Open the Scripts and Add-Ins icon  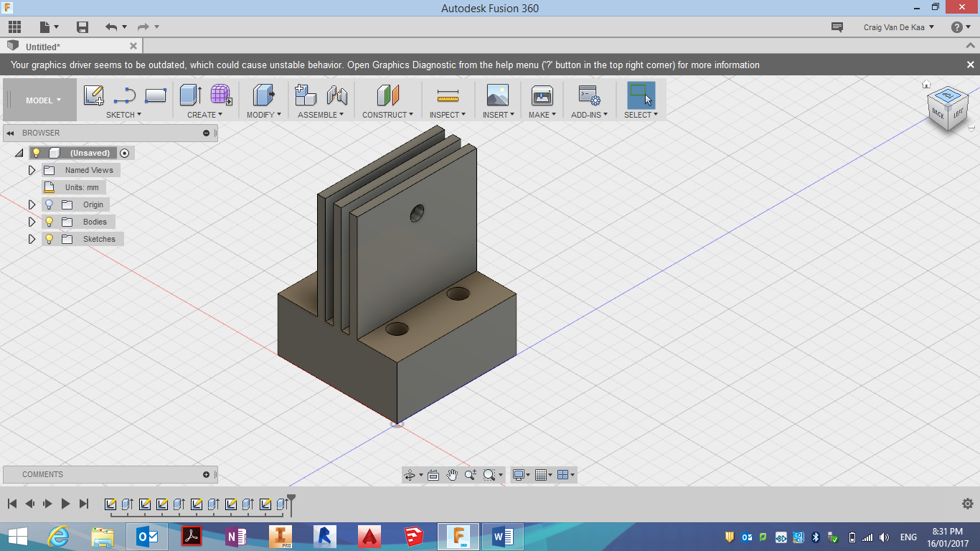tap(589, 95)
